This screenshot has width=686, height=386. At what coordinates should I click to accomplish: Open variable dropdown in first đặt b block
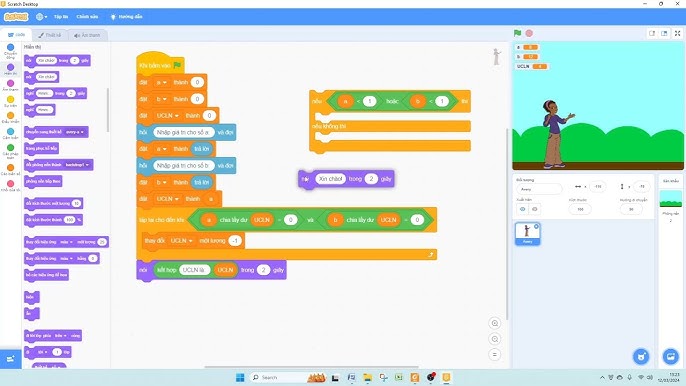[x=161, y=99]
